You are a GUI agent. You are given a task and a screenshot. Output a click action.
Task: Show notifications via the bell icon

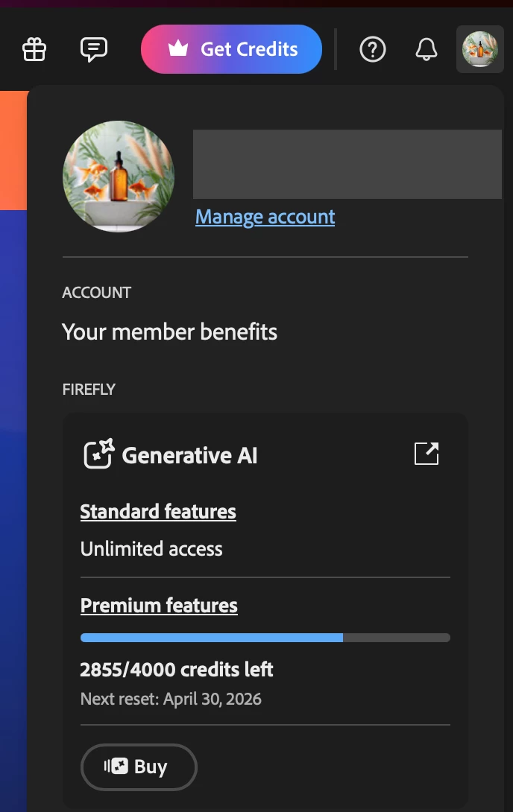pos(427,50)
